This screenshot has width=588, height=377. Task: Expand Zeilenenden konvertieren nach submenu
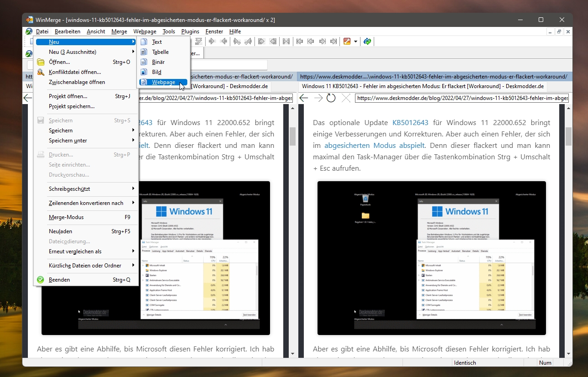[86, 203]
